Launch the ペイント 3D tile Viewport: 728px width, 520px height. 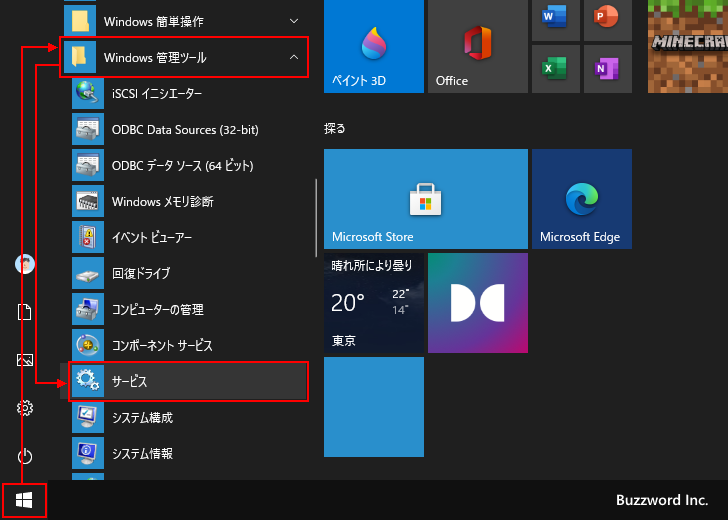pos(374,46)
